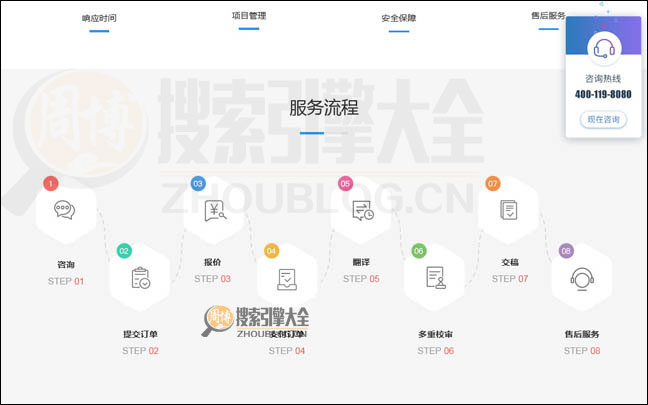Open the 售后服务 tab at top
This screenshot has width=648, height=405.
[548, 16]
